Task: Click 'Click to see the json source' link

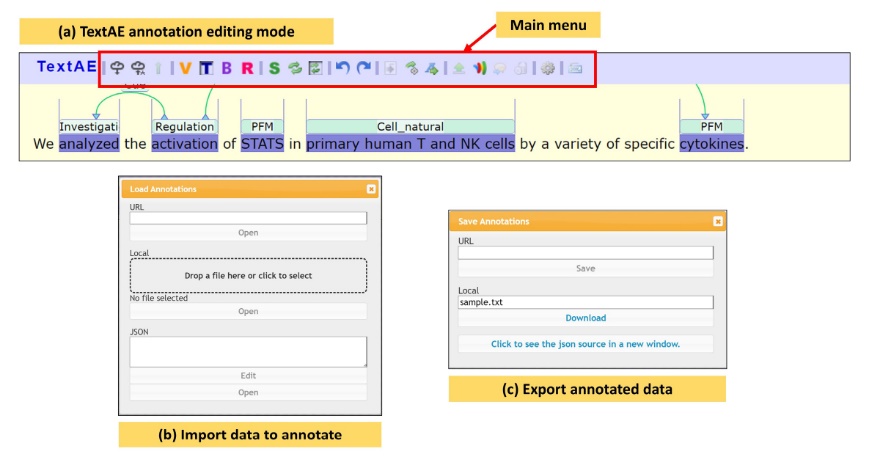Action: click(x=585, y=344)
